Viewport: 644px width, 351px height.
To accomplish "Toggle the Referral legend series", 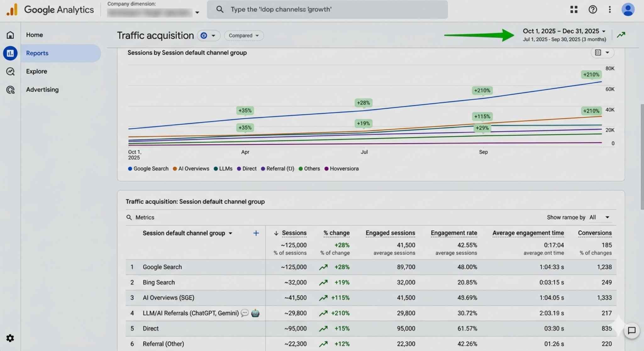I will 277,169.
